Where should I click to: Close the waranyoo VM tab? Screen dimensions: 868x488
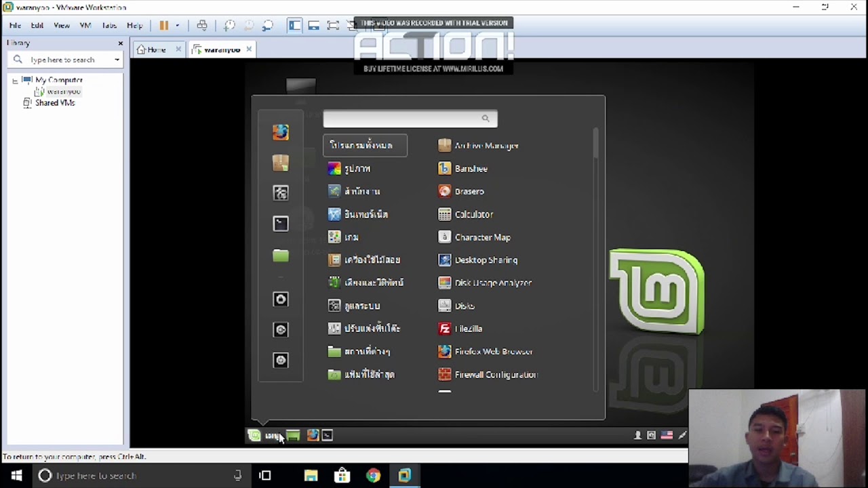coord(249,49)
